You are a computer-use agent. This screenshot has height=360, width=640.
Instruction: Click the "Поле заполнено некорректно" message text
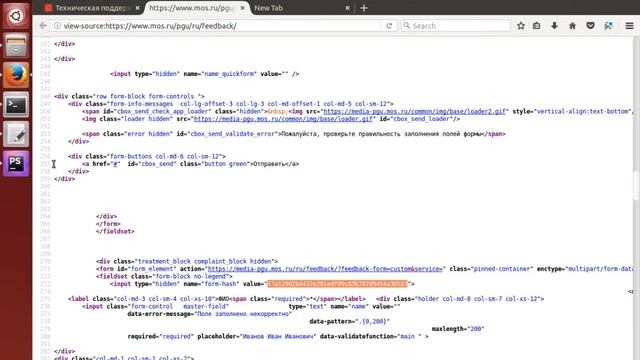tap(243, 314)
